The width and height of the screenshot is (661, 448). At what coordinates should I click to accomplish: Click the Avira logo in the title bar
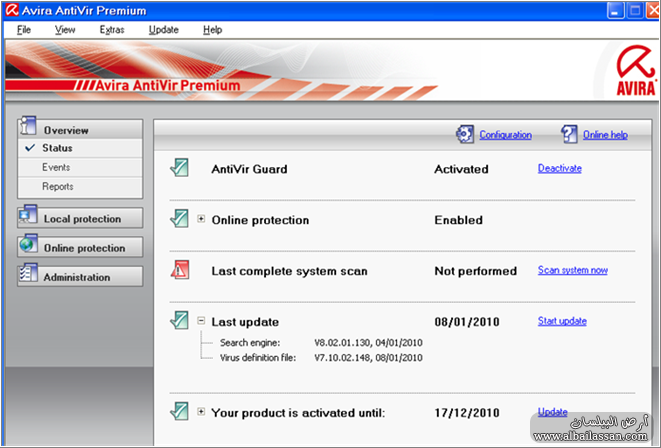pyautogui.click(x=12, y=10)
